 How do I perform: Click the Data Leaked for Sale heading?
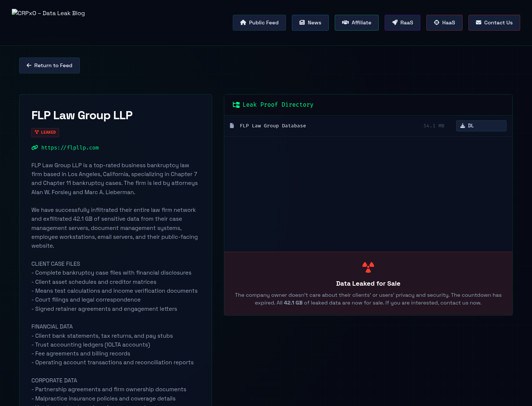[368, 283]
